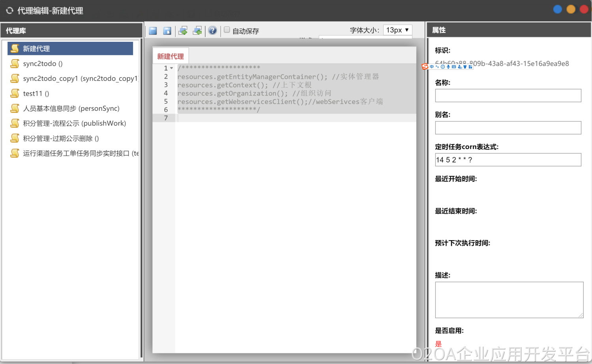Open the test11 agent item
Screen dimensions: 592x364
(36, 93)
